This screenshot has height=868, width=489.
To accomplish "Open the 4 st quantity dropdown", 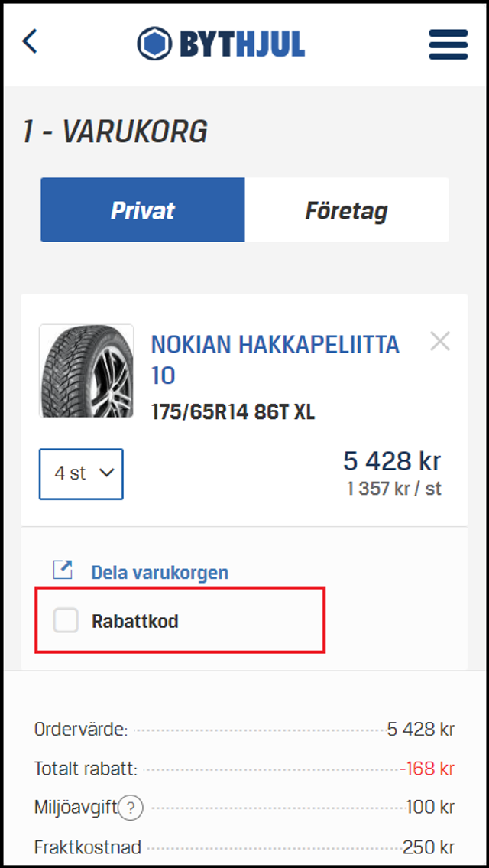I will [81, 473].
